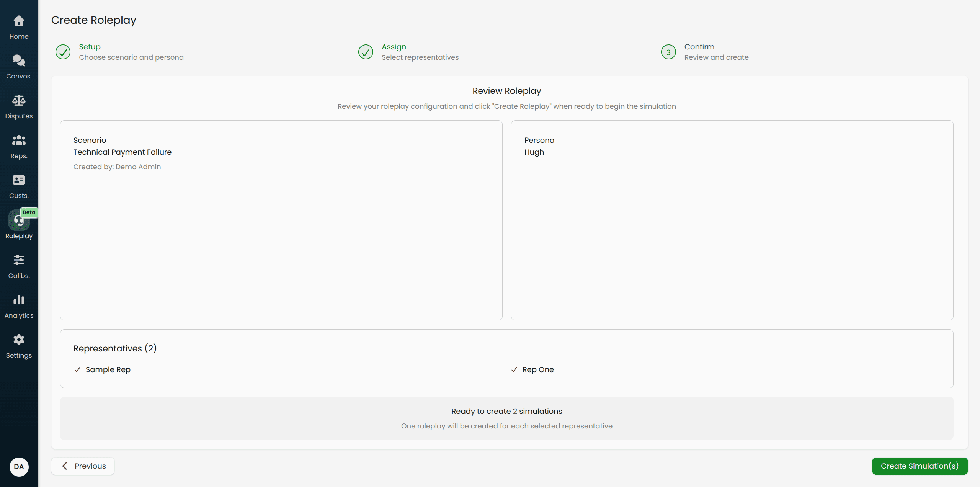Open the Home sidebar icon

click(19, 21)
